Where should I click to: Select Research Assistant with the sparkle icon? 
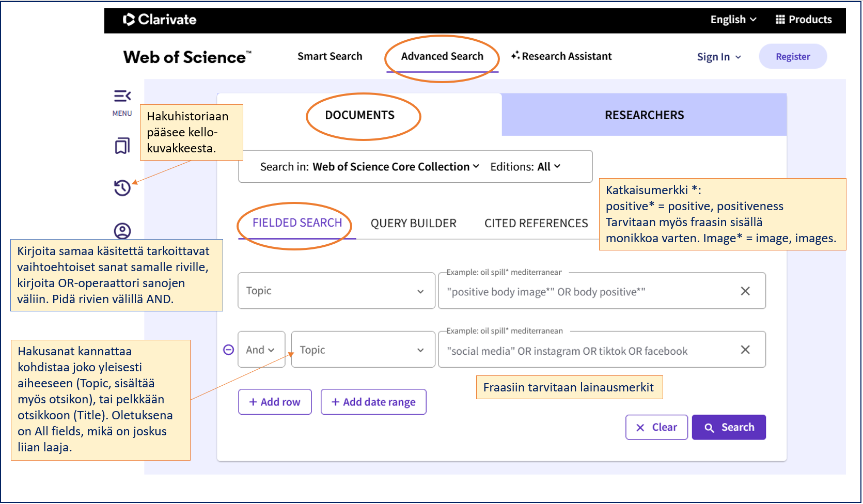click(561, 56)
